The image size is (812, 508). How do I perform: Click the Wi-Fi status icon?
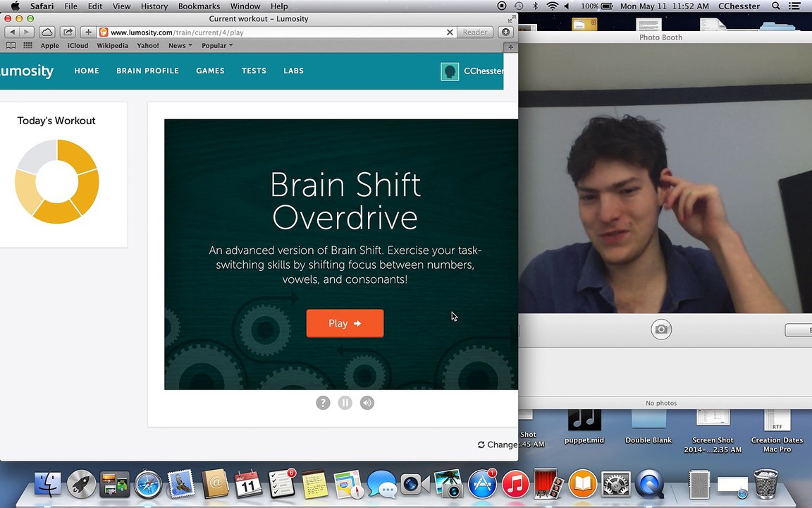(x=553, y=6)
